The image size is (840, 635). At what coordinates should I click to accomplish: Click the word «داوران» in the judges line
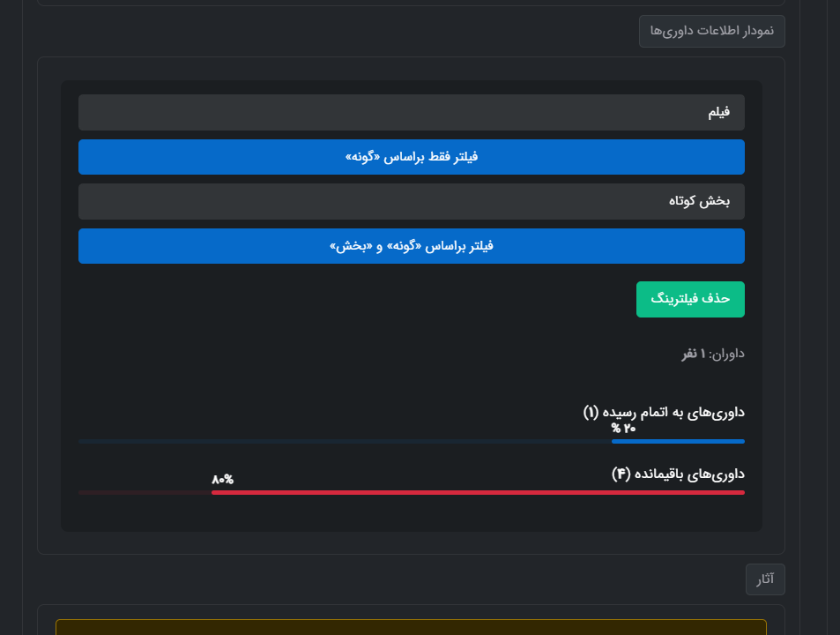pyautogui.click(x=728, y=354)
